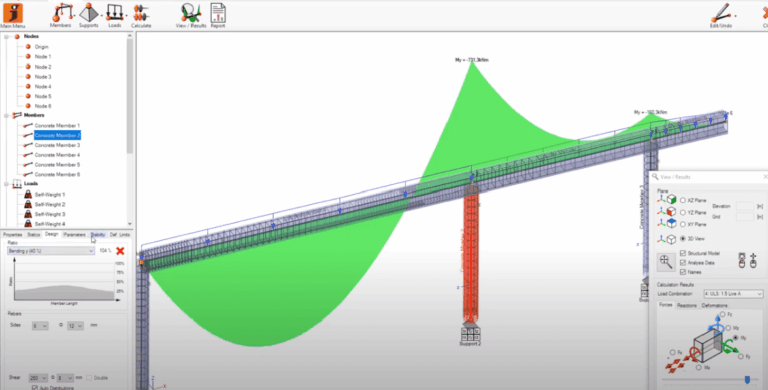768x390 pixels.
Task: Switch to the Stability tab
Action: 97,235
